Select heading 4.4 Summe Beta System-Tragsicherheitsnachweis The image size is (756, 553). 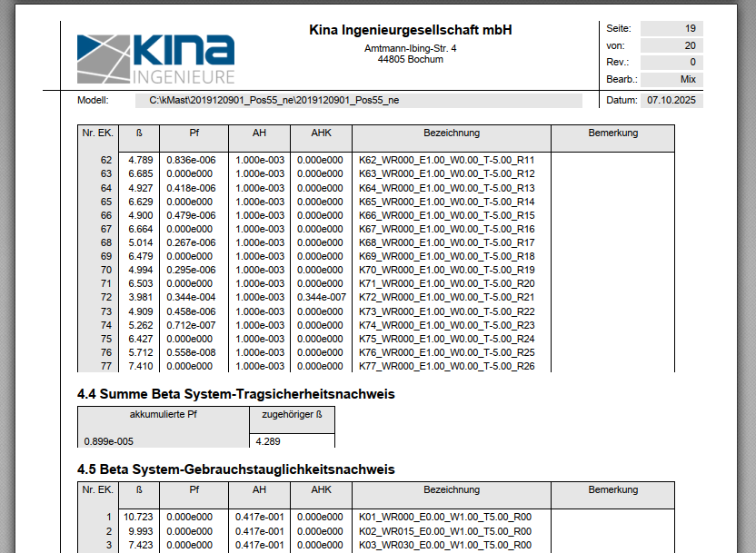tap(236, 394)
